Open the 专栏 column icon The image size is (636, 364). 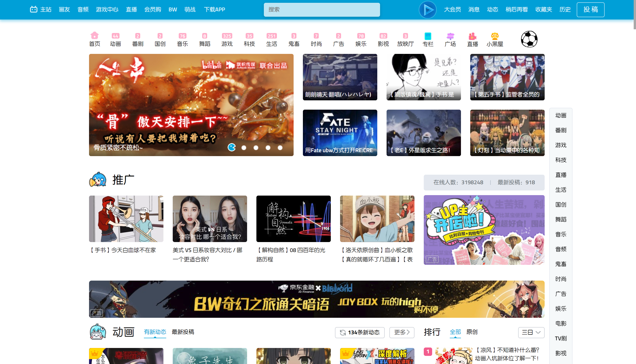click(428, 36)
